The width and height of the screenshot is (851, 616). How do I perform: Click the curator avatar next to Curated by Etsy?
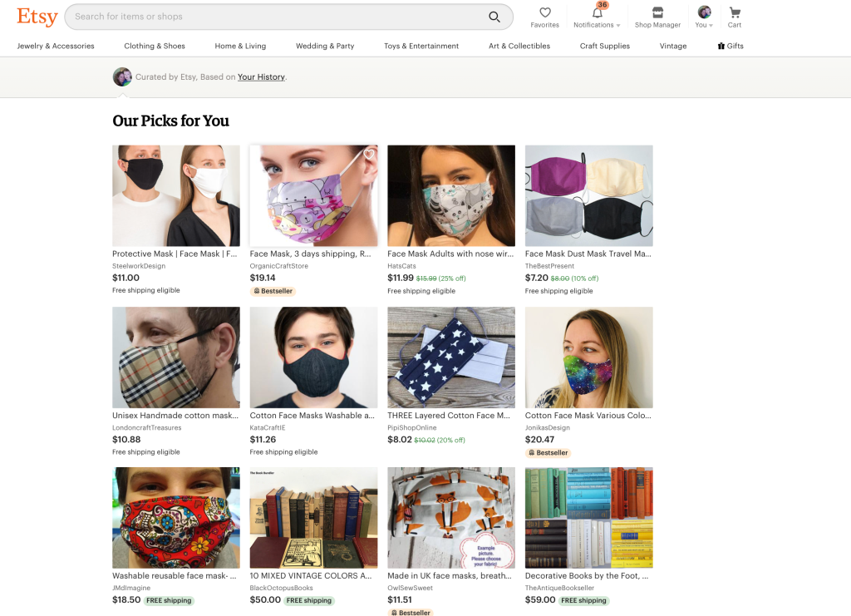pos(122,77)
